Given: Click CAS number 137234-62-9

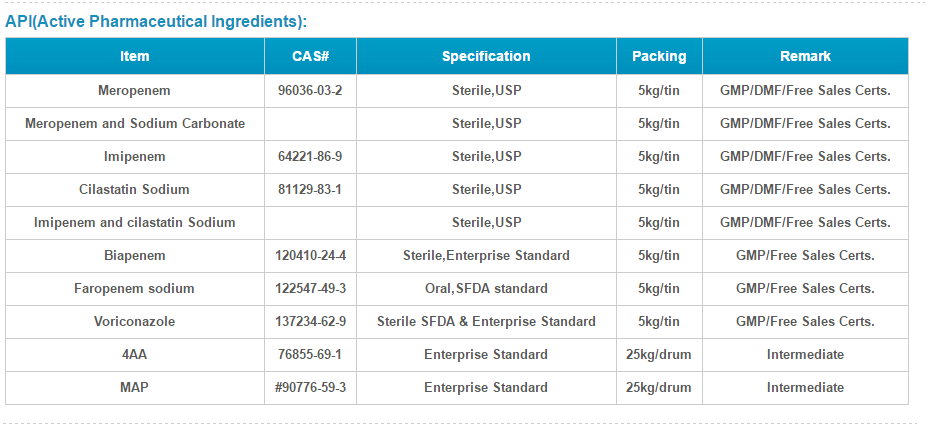Looking at the screenshot, I should (x=310, y=321).
